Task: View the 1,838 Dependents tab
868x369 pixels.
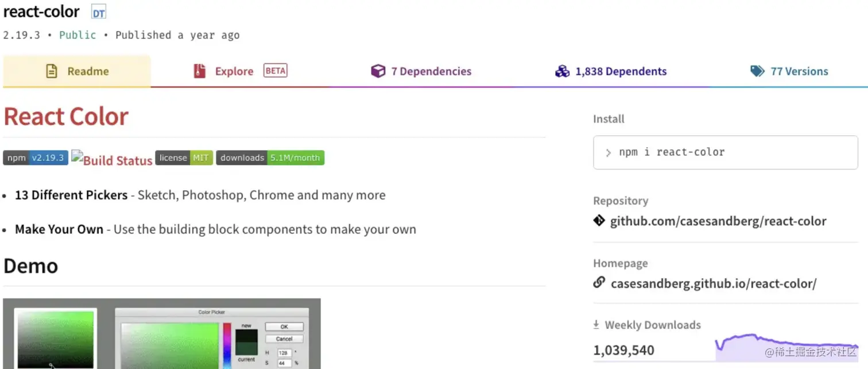Action: tap(611, 71)
